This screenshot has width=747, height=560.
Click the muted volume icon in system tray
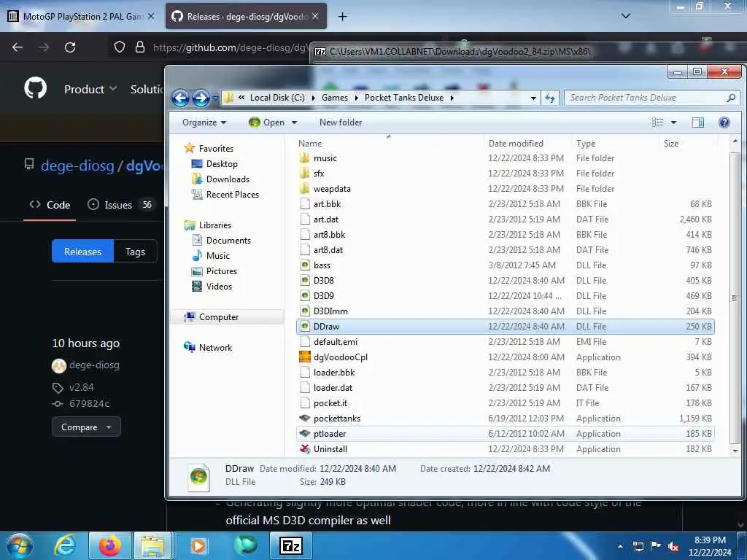(673, 546)
